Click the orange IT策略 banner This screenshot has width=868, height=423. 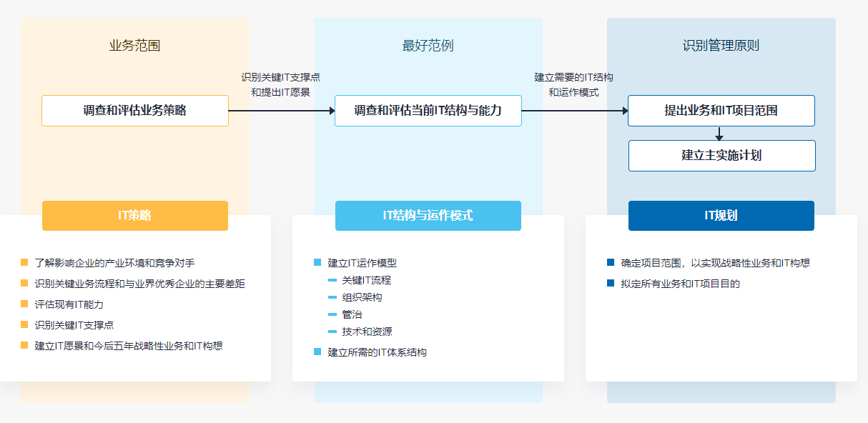(136, 216)
